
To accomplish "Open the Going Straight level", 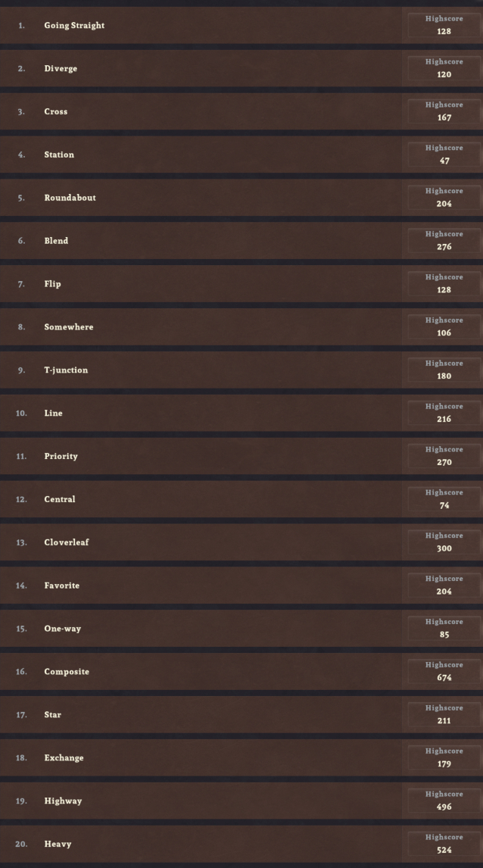I will click(241, 25).
